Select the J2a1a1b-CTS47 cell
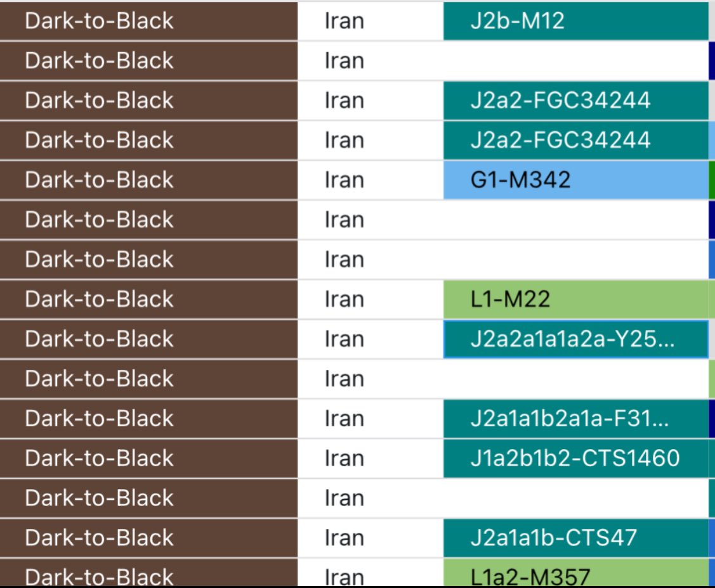715x588 pixels. (576, 538)
